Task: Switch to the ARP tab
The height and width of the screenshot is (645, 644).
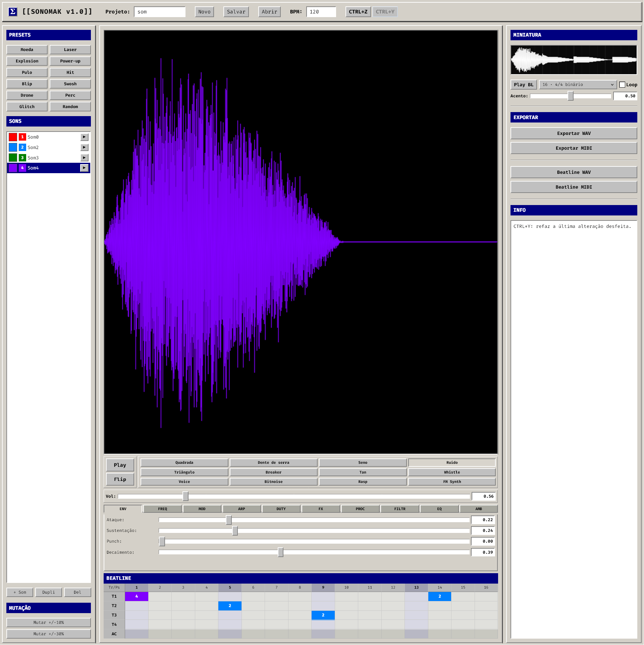Action: coord(241,509)
